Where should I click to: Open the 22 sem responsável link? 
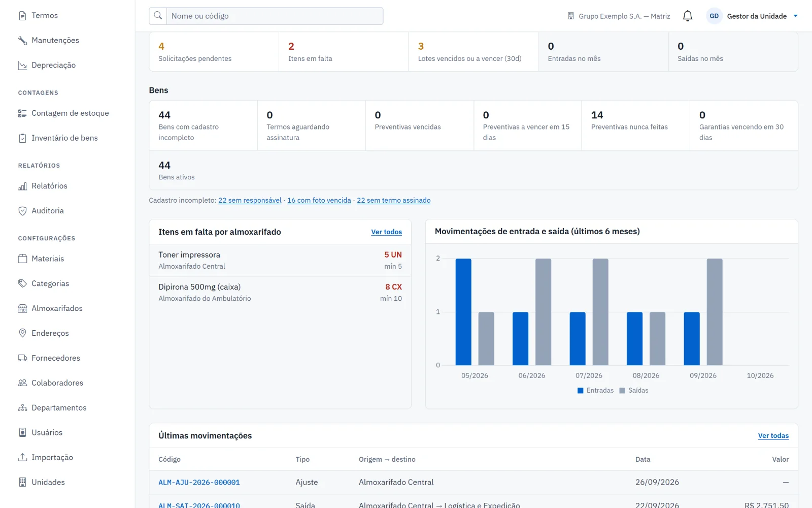tap(250, 201)
